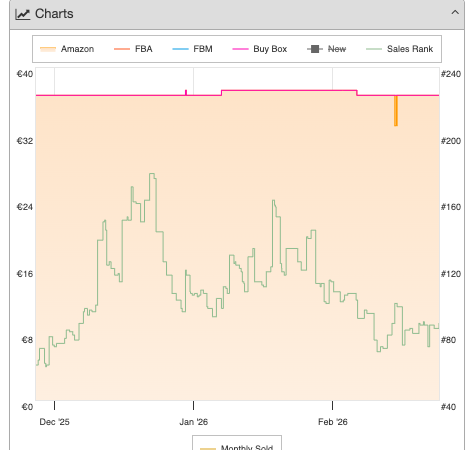
Task: Click the orange Amazon price dip marker
Action: [x=396, y=111]
